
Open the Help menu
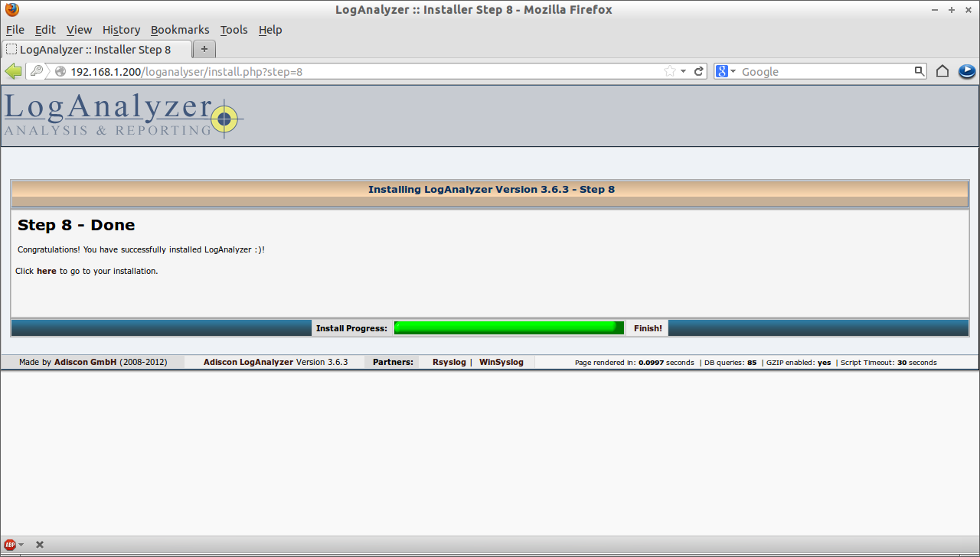[270, 30]
